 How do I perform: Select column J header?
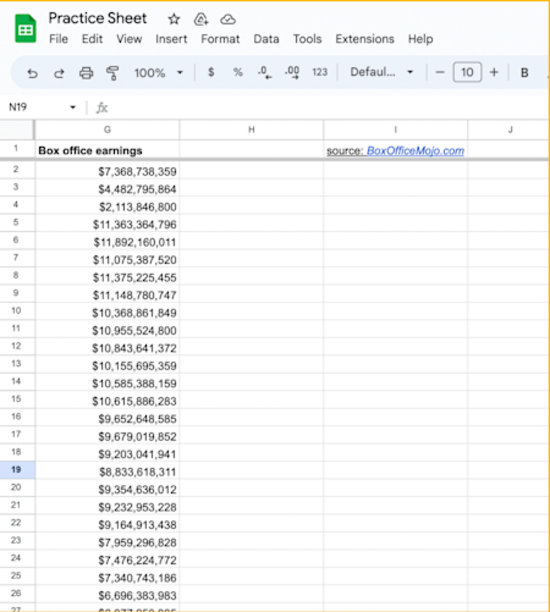509,130
